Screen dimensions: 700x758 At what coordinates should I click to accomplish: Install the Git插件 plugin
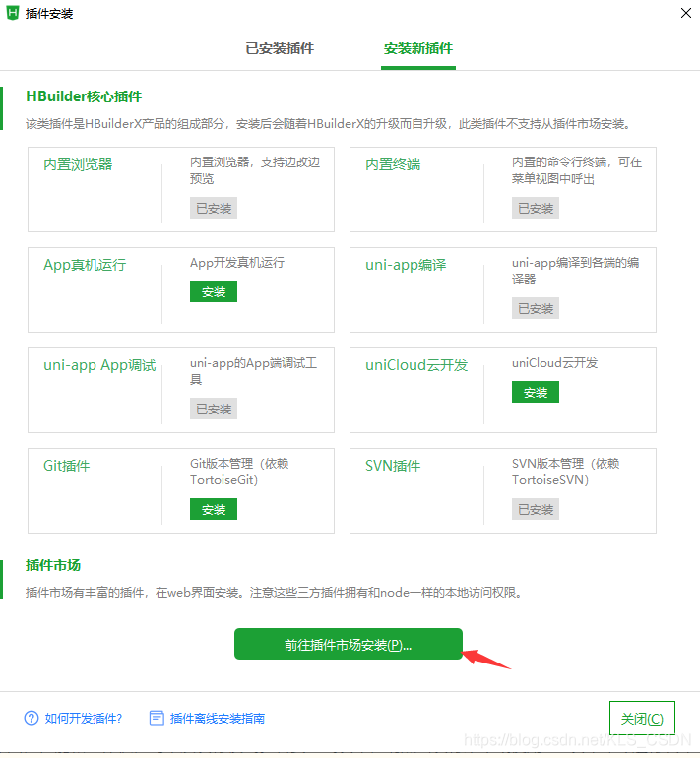click(214, 509)
